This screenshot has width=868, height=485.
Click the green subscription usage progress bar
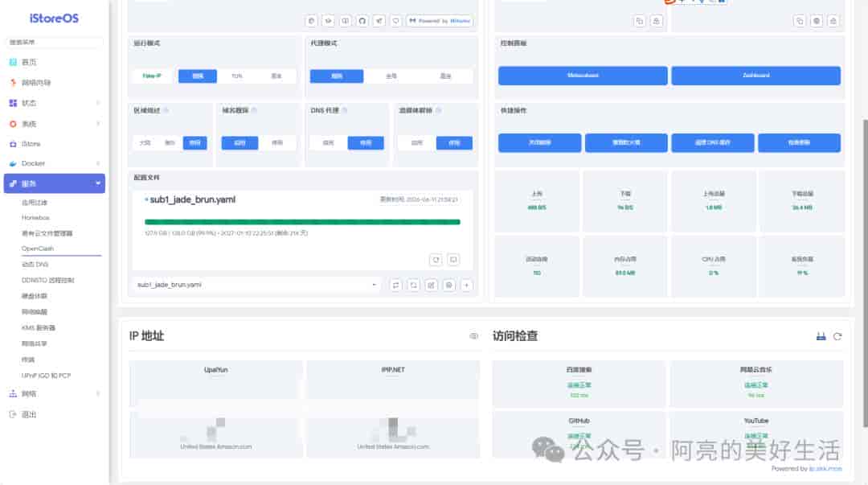point(302,222)
